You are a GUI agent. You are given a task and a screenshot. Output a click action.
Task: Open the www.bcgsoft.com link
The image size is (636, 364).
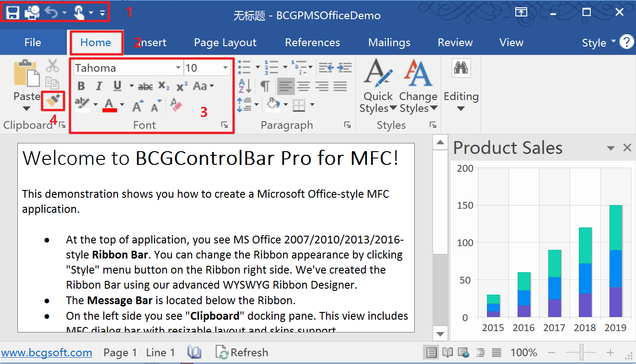47,353
